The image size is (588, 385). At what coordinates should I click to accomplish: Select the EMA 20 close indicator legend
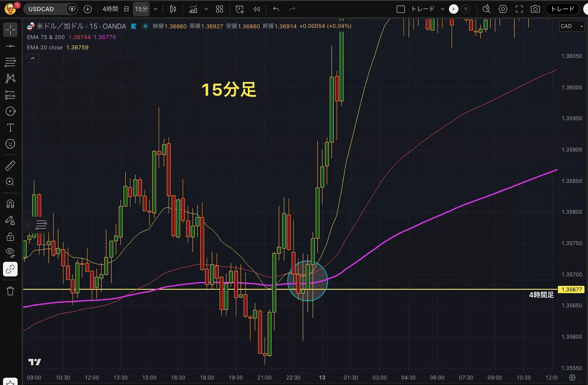pos(45,48)
